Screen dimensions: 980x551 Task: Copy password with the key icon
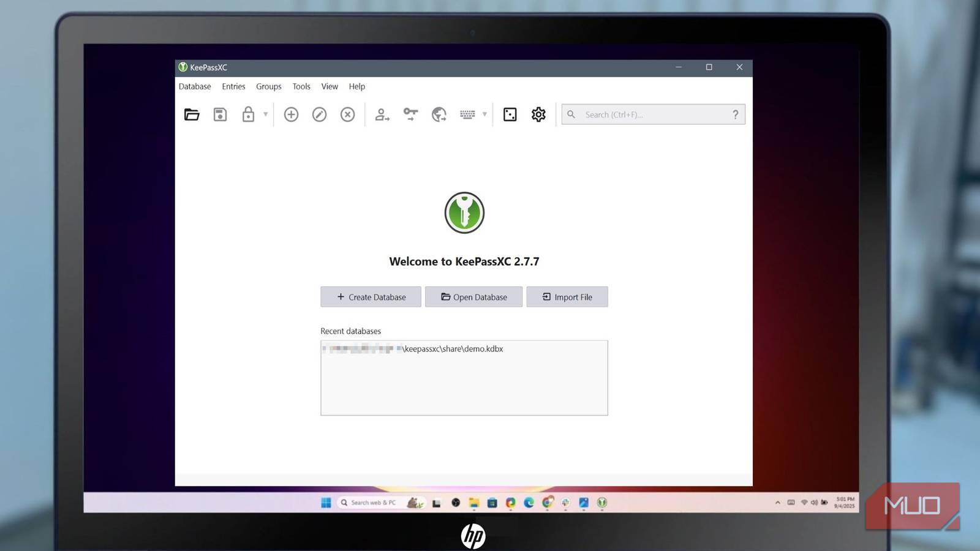pyautogui.click(x=410, y=114)
